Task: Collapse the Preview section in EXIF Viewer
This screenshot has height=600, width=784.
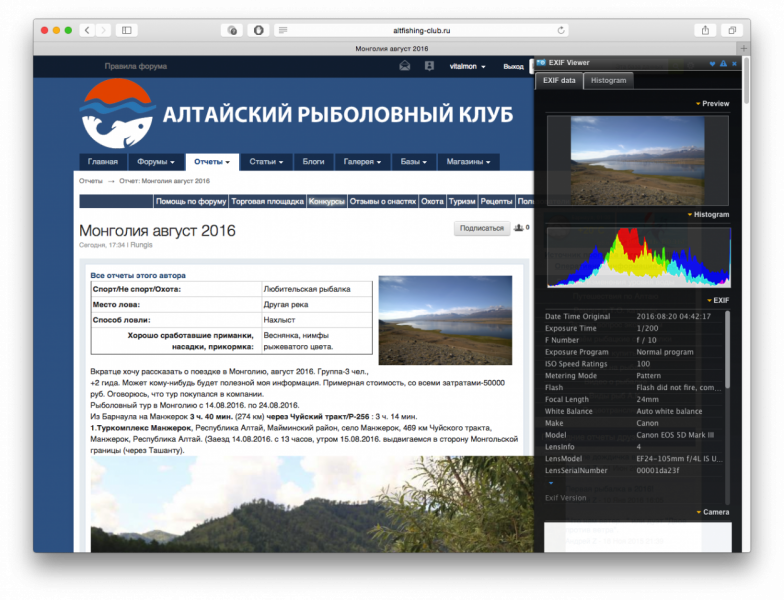Action: click(x=712, y=104)
